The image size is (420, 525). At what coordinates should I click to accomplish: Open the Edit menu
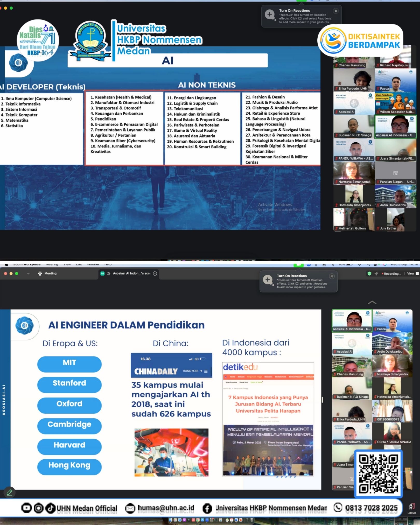pos(79,264)
